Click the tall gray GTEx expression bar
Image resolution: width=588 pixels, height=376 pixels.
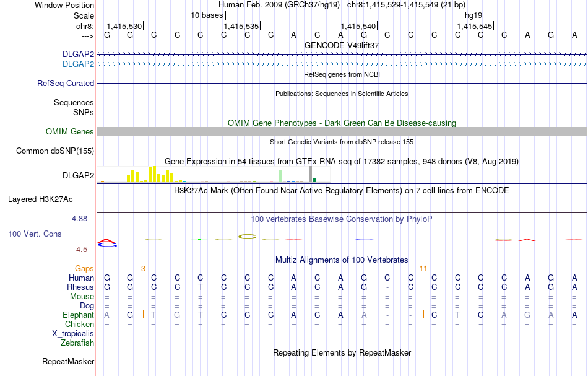click(x=310, y=174)
